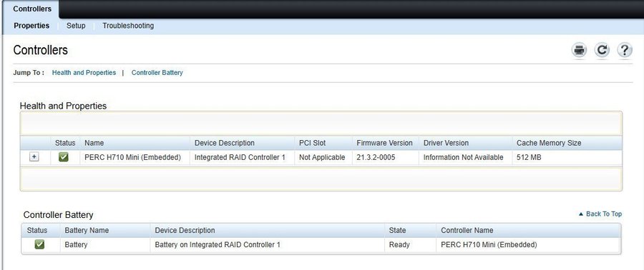Print the Controllers page
The width and height of the screenshot is (644, 270).
[x=579, y=51]
